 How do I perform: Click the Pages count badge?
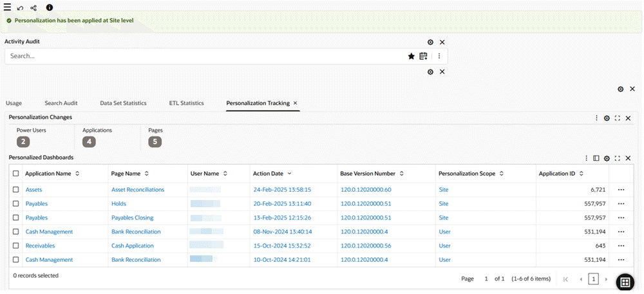click(155, 142)
